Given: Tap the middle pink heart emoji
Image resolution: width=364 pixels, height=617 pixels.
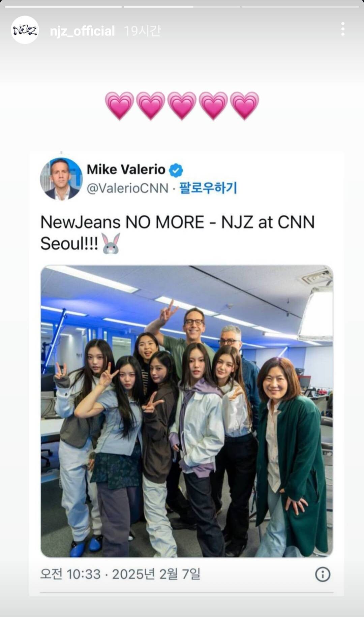Looking at the screenshot, I should [182, 105].
